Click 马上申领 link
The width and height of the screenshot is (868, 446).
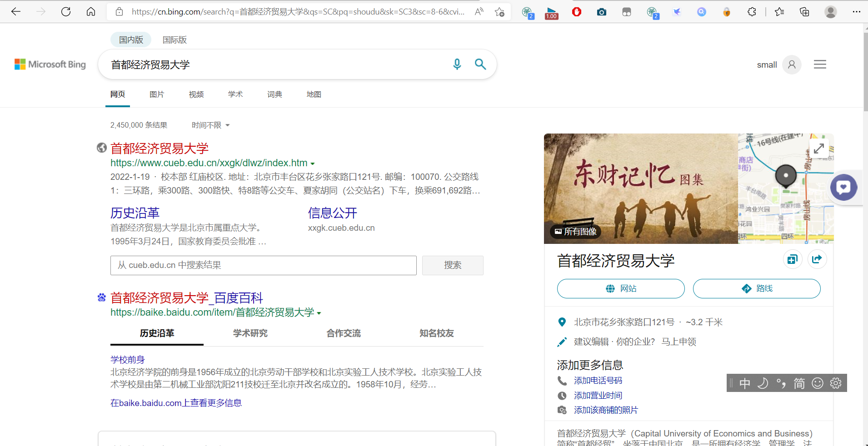click(x=678, y=342)
